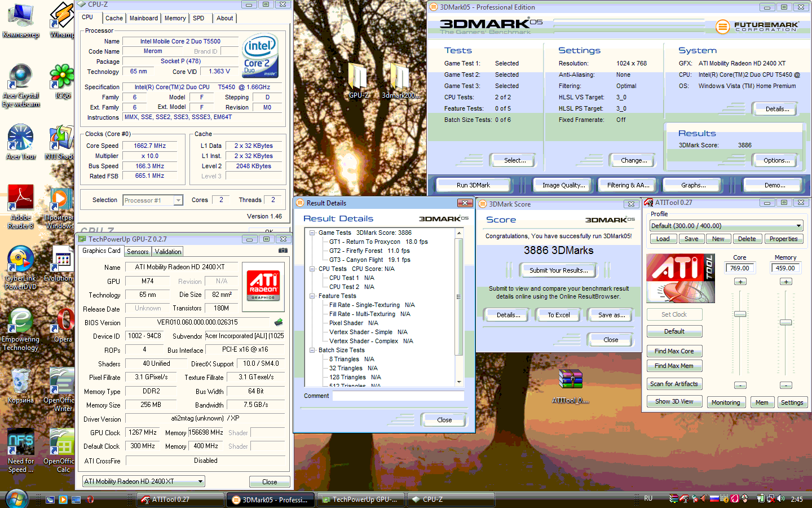
Task: Click GPU-Z screenshot camera icon
Action: 283,251
